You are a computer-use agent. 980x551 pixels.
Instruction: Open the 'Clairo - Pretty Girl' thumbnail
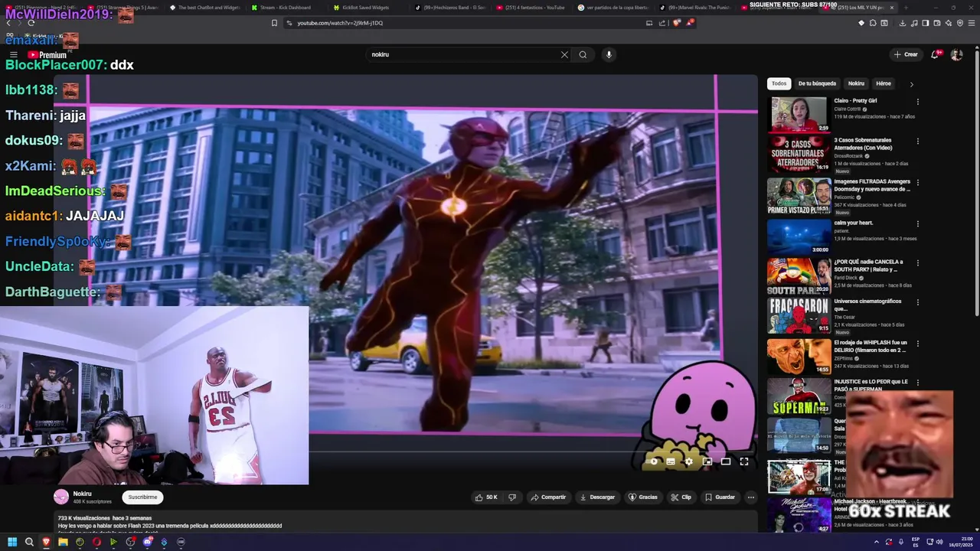click(x=799, y=114)
